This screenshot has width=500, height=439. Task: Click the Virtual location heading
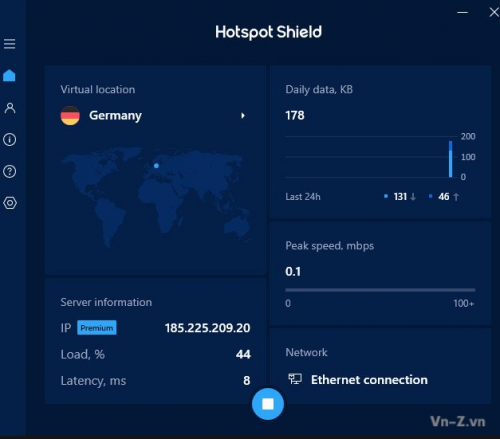click(x=98, y=89)
